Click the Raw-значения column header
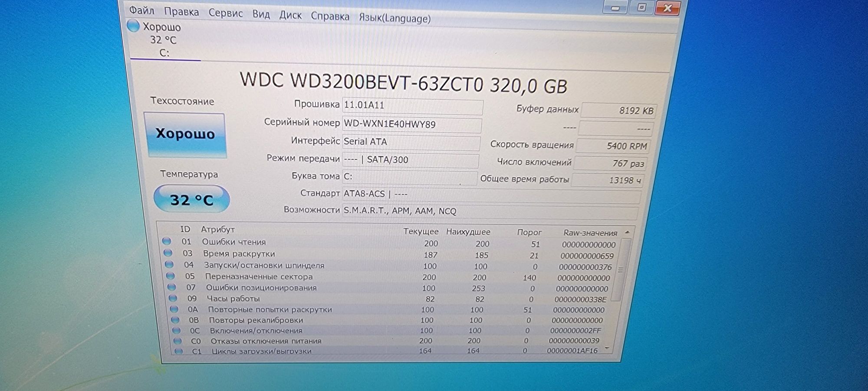Screen dimensions: 868x391 point(590,233)
